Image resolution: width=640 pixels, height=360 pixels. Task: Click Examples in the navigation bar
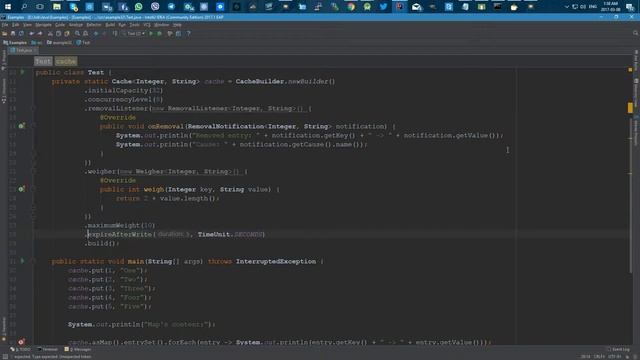tap(15, 42)
